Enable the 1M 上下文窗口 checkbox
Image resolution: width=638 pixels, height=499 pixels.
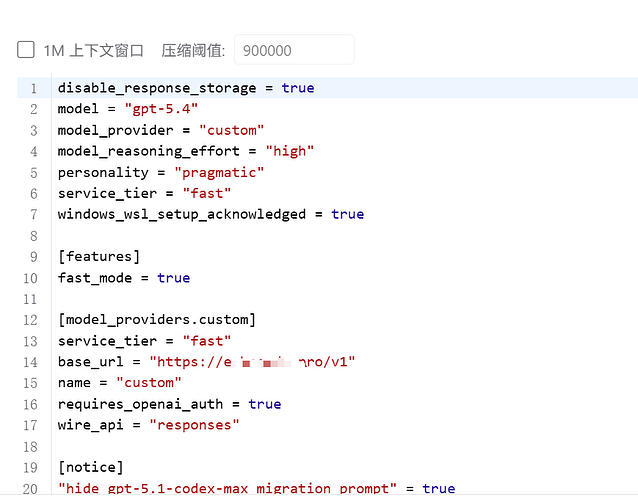[x=26, y=50]
